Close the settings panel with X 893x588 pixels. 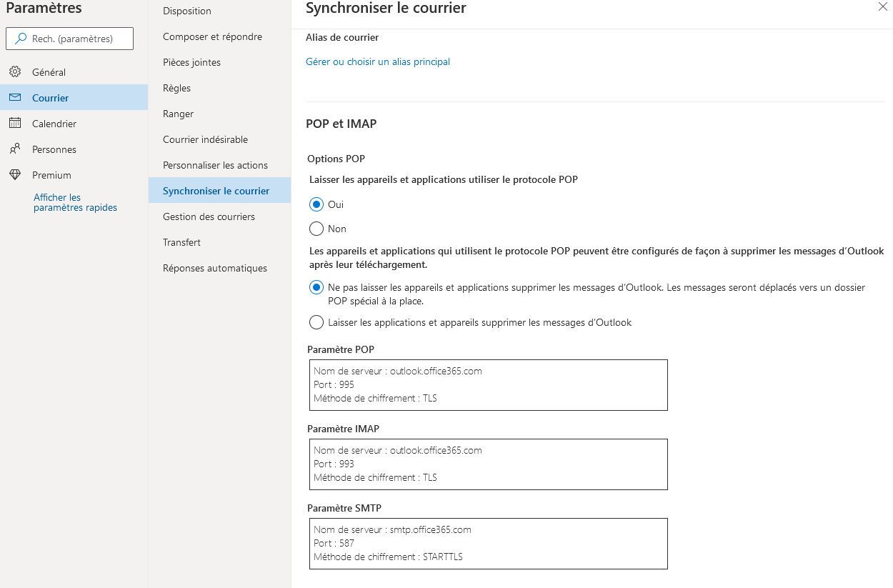point(883,6)
